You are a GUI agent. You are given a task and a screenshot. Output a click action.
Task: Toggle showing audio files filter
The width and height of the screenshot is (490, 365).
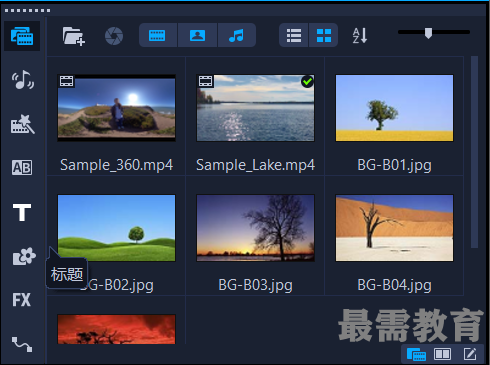pyautogui.click(x=237, y=35)
